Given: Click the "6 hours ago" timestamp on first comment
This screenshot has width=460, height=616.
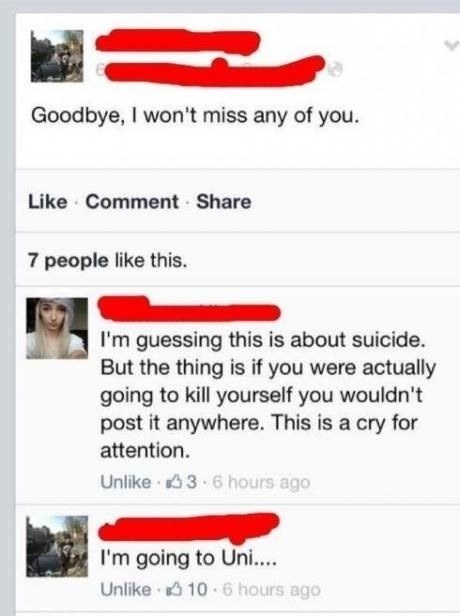Looking at the screenshot, I should pyautogui.click(x=261, y=482).
